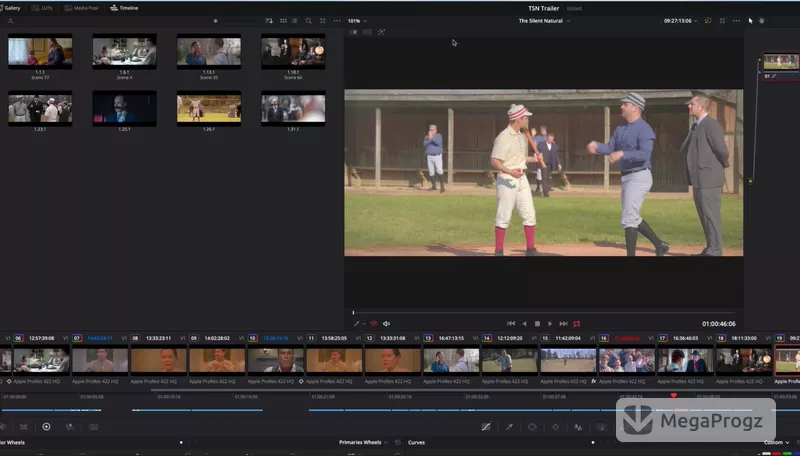
Task: Select gallery still 1.18.1 Scene 66
Action: coord(293,52)
